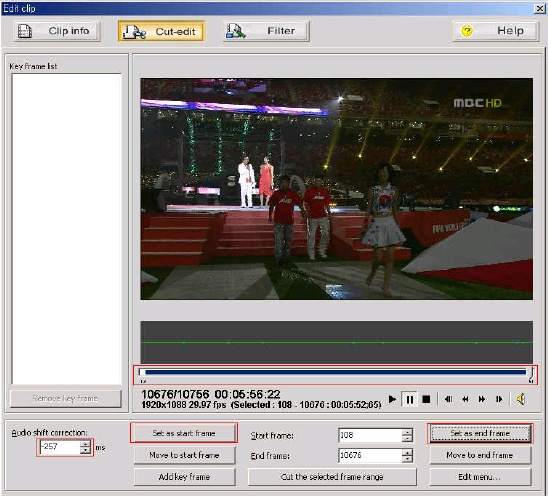Pause the video playback
The height and width of the screenshot is (496, 548).
click(410, 399)
